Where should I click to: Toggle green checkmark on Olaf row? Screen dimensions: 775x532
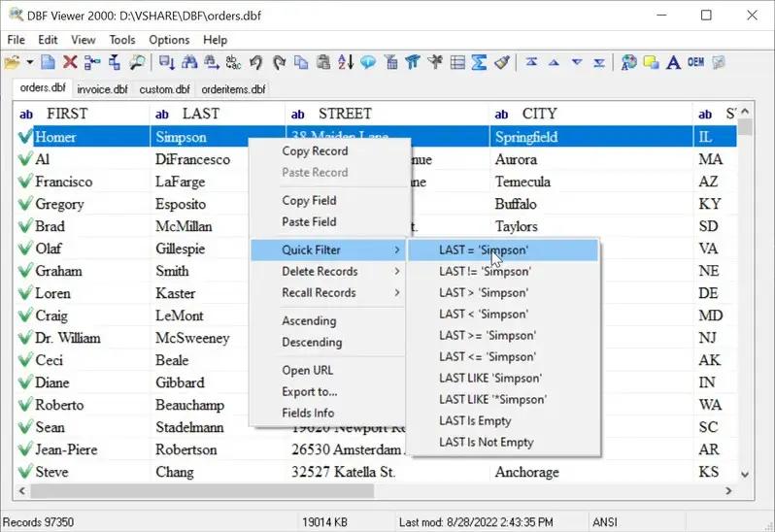25,248
